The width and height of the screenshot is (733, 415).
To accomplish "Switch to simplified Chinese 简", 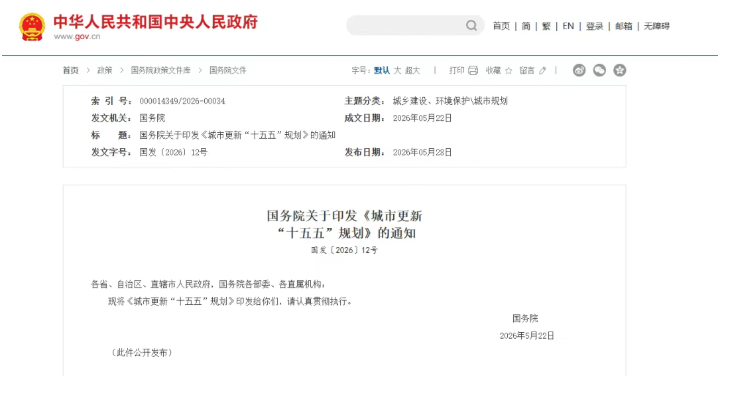I will click(x=526, y=26).
